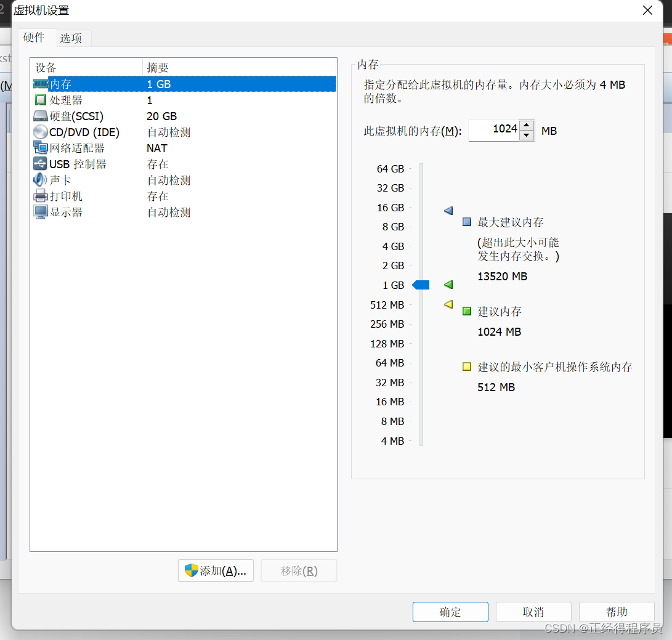Click the green 建议内存 recommendation marker arrow
Screen dimensions: 672x640
point(448,285)
